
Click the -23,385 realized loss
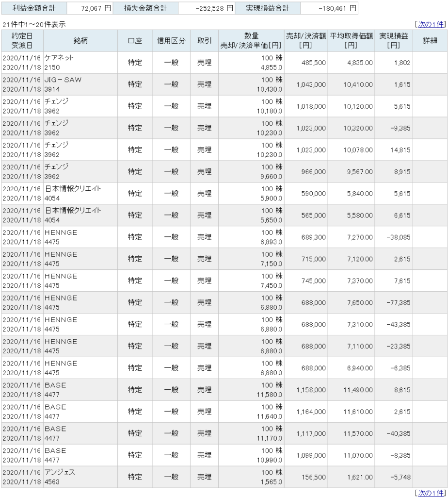(x=398, y=347)
